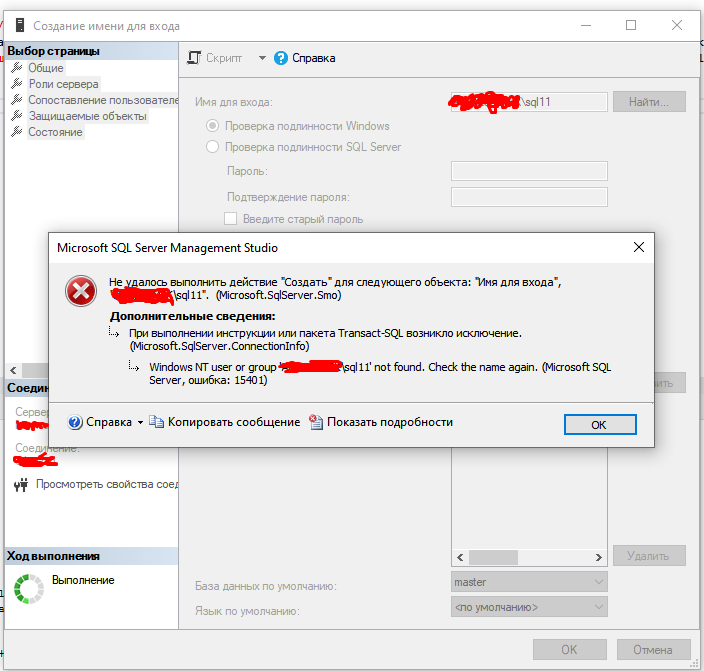This screenshot has width=704, height=671.
Task: Click the red error cross icon
Action: pos(81,291)
